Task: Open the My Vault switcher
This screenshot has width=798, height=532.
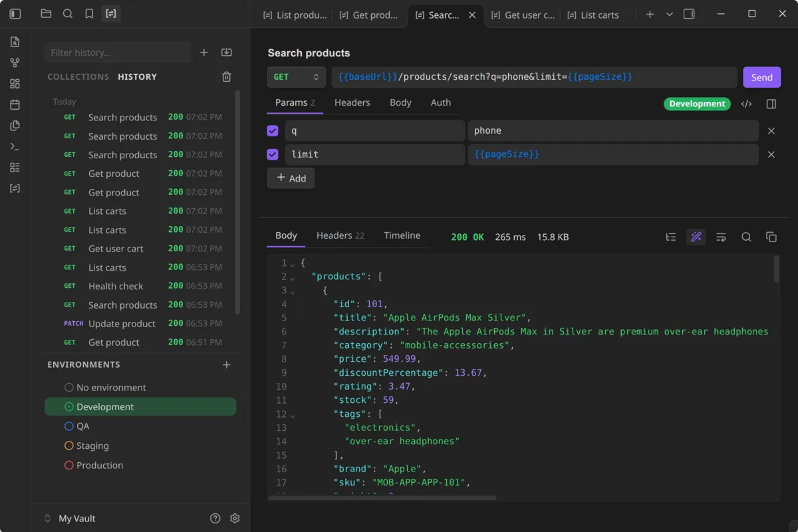Action: (70, 519)
